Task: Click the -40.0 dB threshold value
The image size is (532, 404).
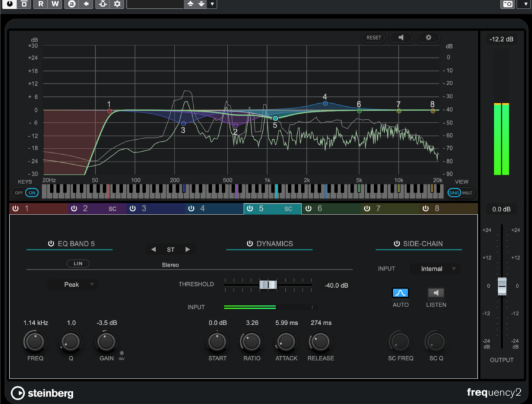Action: pos(337,285)
